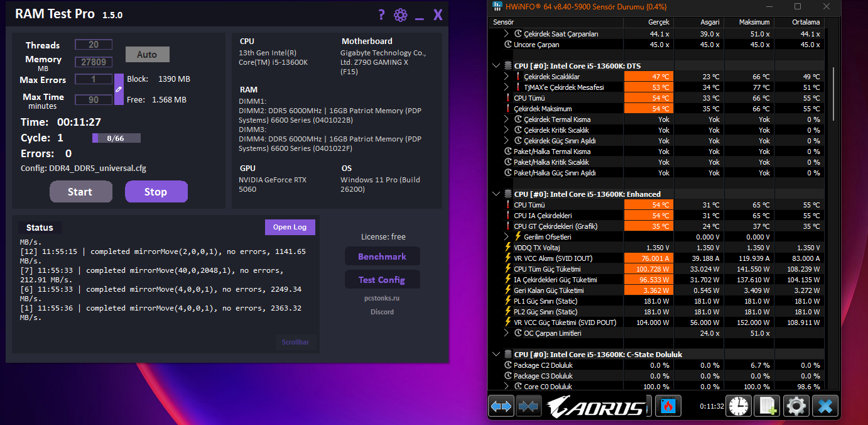Open the test log file
This screenshot has height=425, width=868.
290,227
